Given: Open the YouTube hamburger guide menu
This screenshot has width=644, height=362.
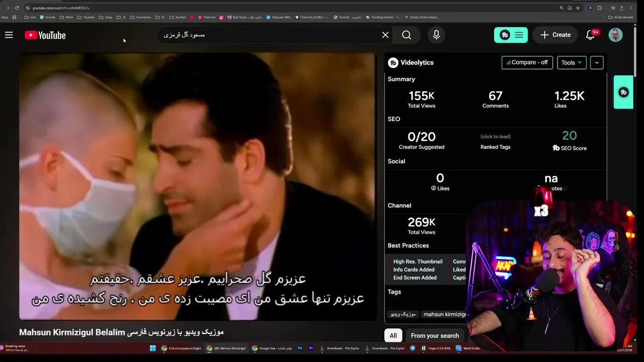Looking at the screenshot, I should [9, 35].
